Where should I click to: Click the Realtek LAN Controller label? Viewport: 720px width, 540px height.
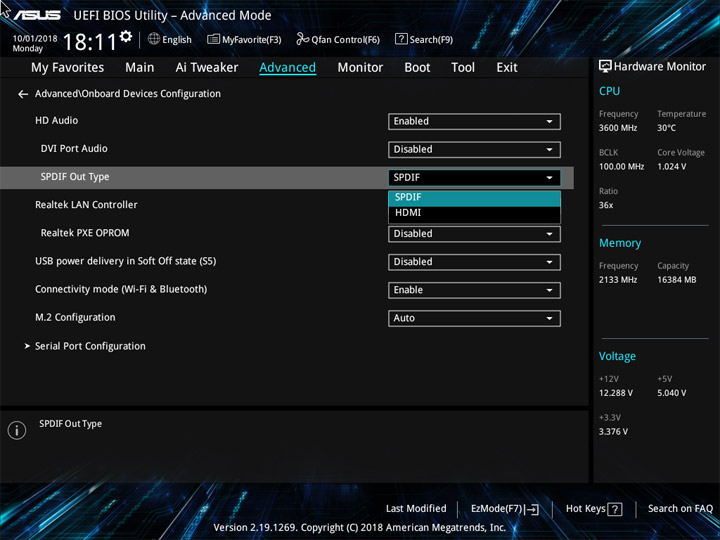86,205
